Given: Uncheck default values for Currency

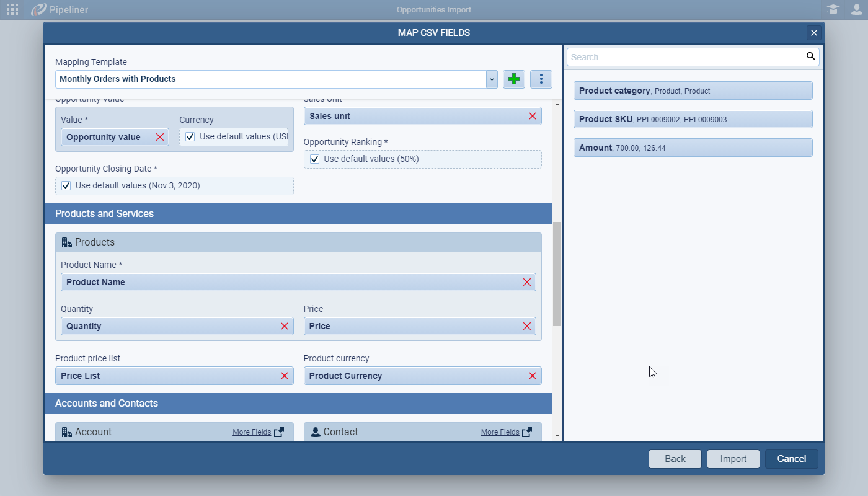Looking at the screenshot, I should tap(190, 136).
